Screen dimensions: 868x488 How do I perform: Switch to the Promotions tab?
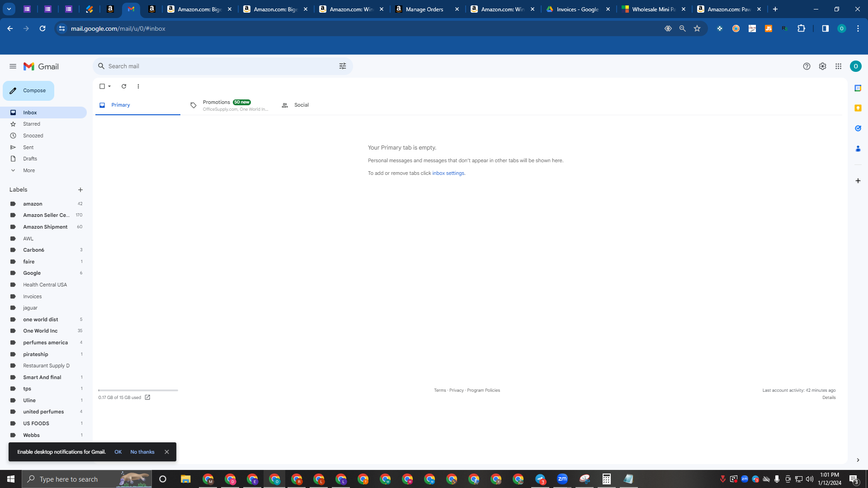(x=229, y=105)
